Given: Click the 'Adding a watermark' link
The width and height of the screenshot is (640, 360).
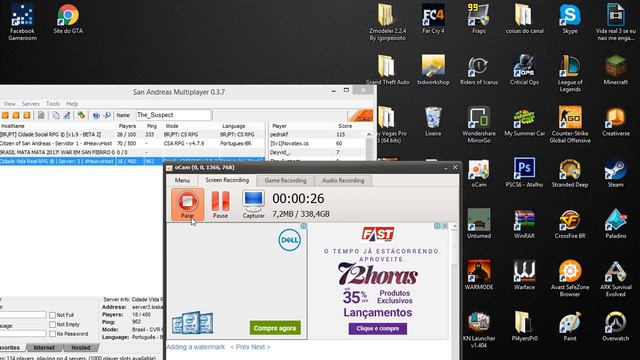Looking at the screenshot, I should [x=196, y=347].
